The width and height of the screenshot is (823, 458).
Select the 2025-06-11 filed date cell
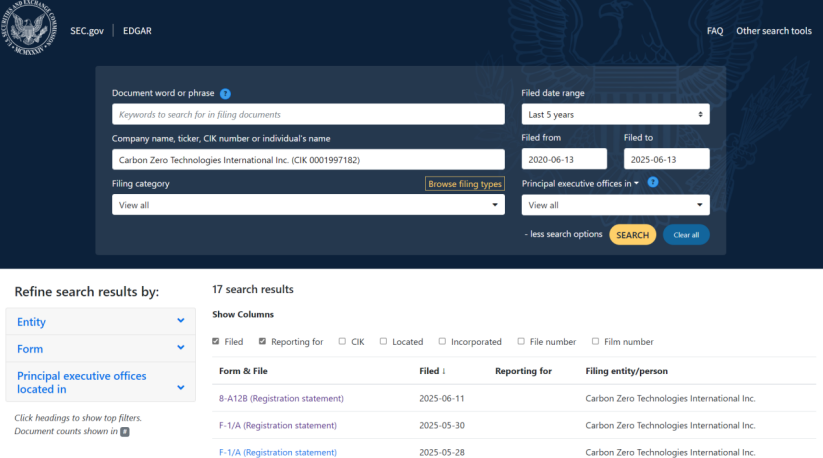click(x=441, y=398)
